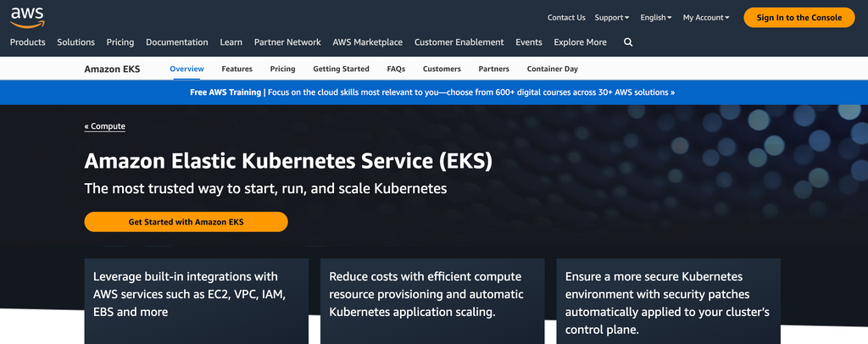This screenshot has height=344, width=868.
Task: Go back to Compute page link
Action: [x=105, y=126]
